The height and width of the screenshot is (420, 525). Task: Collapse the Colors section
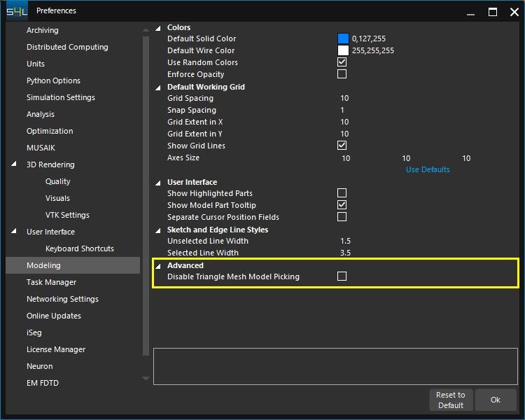[x=158, y=28]
